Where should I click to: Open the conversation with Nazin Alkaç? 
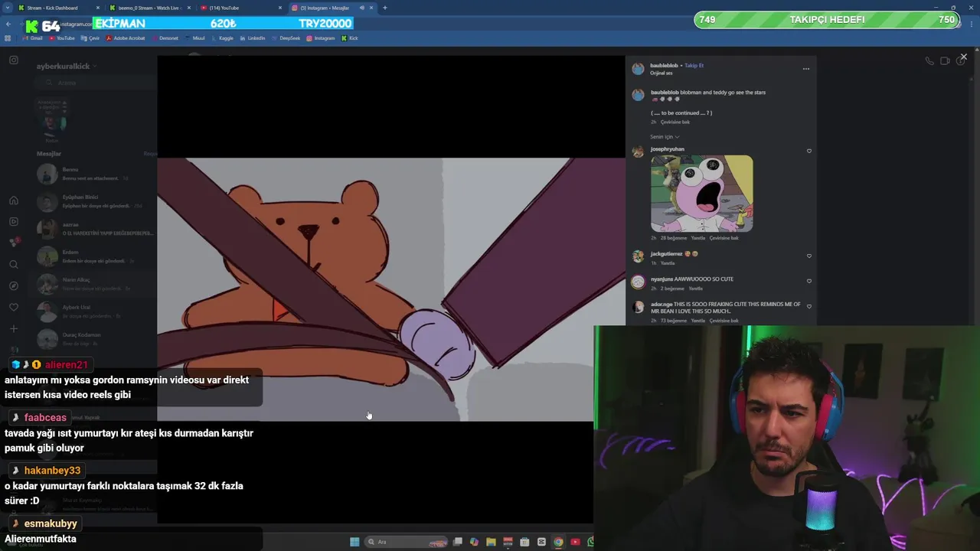point(96,285)
